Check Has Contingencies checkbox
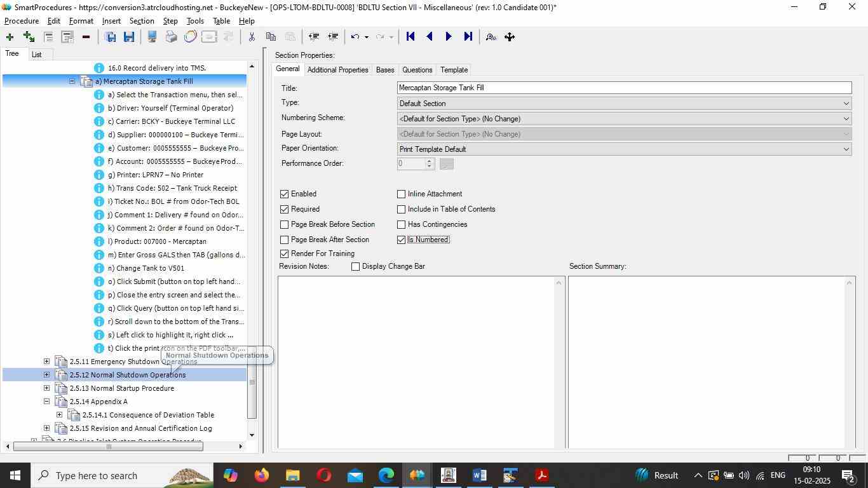The height and width of the screenshot is (488, 868). 401,224
